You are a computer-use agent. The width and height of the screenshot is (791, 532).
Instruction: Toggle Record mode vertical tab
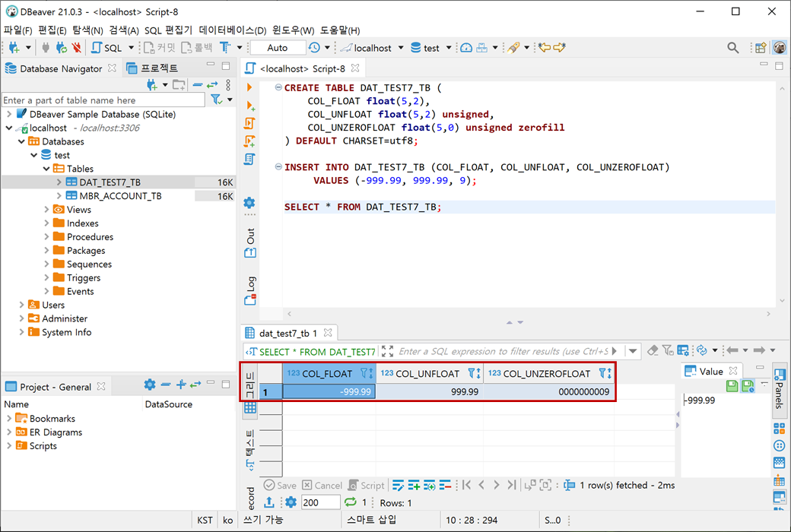point(251,497)
